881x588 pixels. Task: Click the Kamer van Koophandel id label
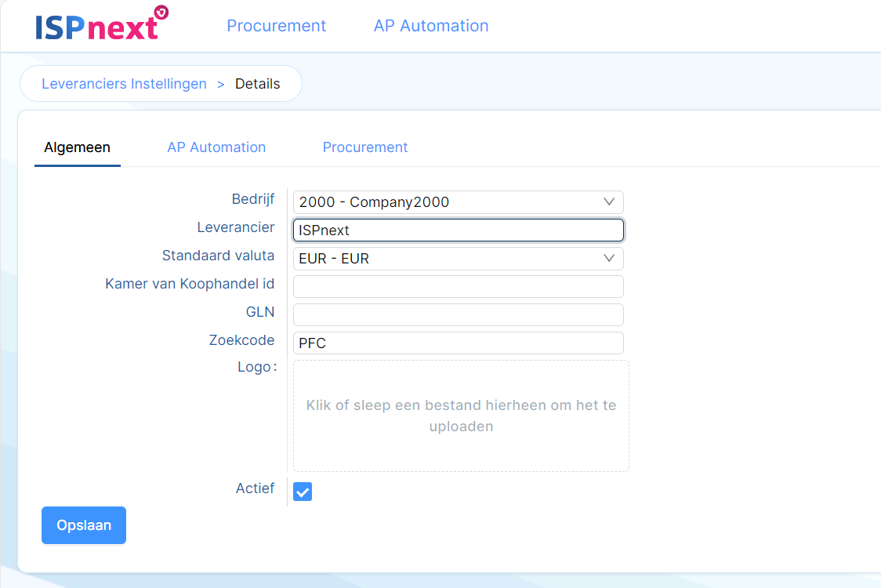[190, 284]
